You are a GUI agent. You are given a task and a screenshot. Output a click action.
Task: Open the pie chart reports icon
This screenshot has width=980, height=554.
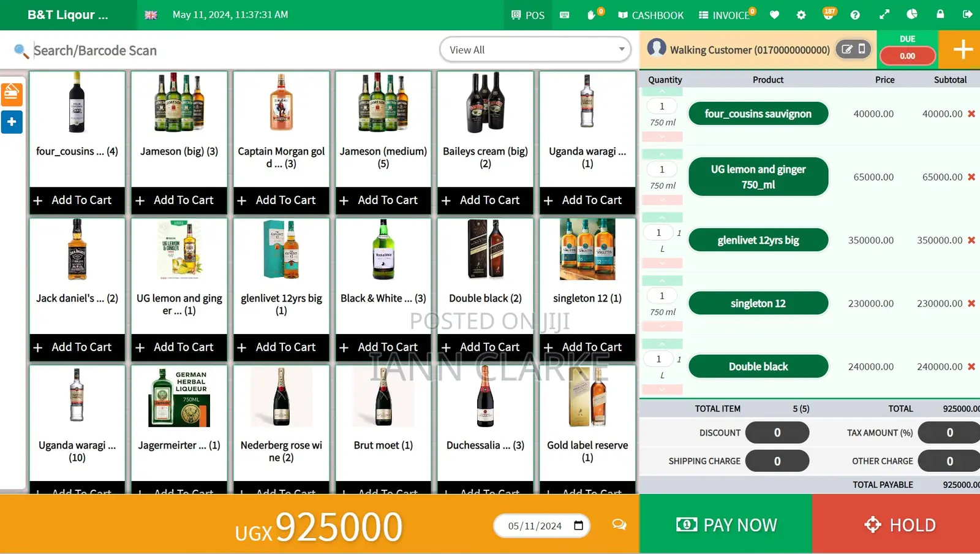click(912, 14)
